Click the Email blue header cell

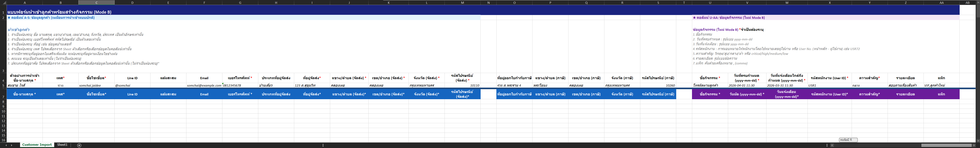click(x=204, y=94)
